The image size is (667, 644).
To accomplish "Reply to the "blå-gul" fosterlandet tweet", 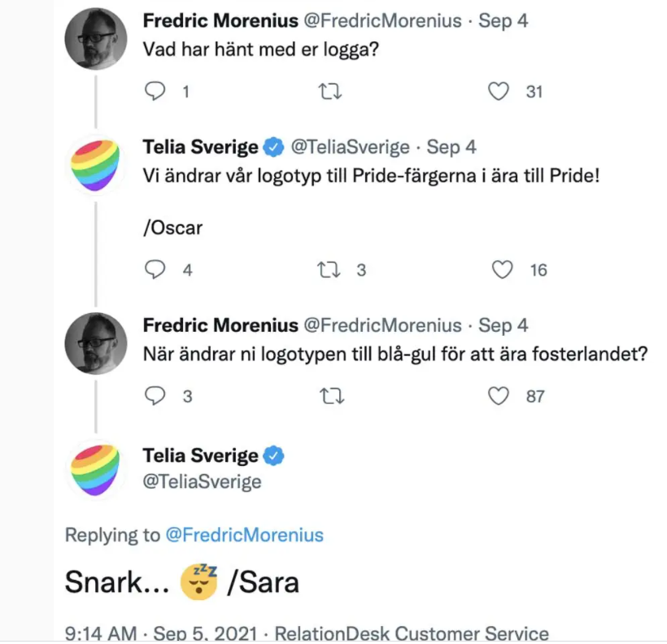I will (x=155, y=396).
